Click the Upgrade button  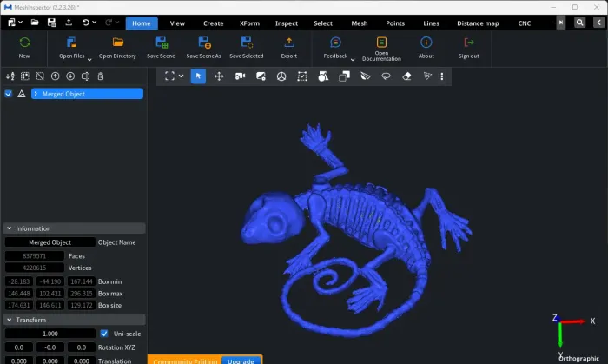tap(241, 359)
